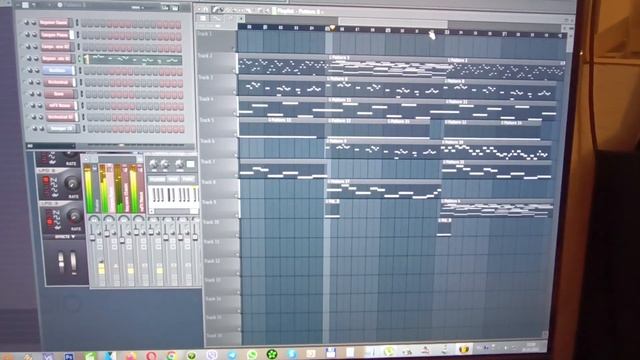
Task: Click the white square button beside the mixer knobs
Action: pos(191,164)
